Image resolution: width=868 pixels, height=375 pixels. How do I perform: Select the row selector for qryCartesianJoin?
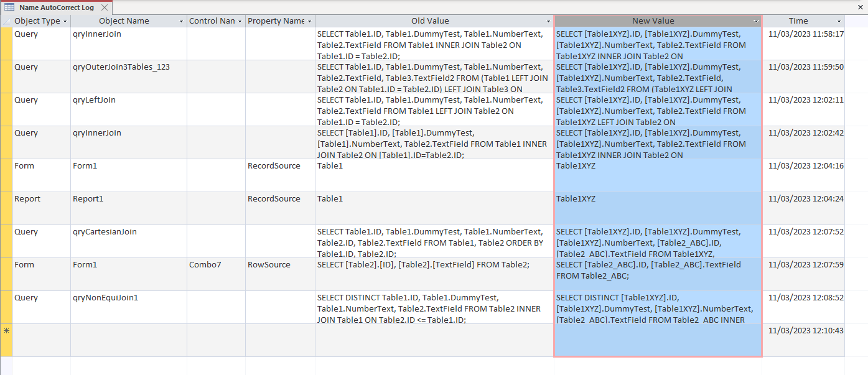[x=6, y=241]
